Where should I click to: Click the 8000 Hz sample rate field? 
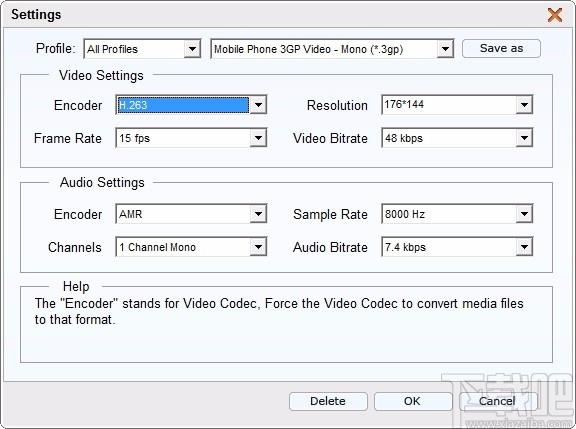pyautogui.click(x=449, y=214)
